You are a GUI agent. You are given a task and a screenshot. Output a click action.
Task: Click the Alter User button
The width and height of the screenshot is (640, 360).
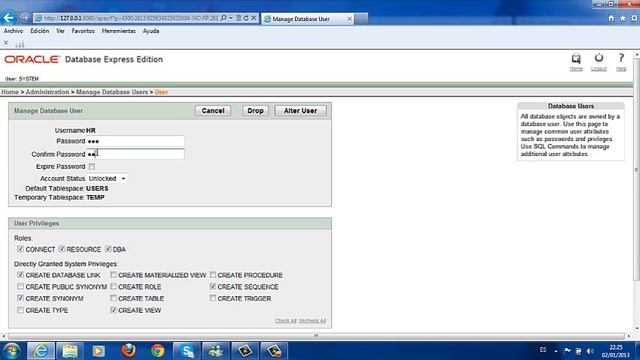pos(300,111)
